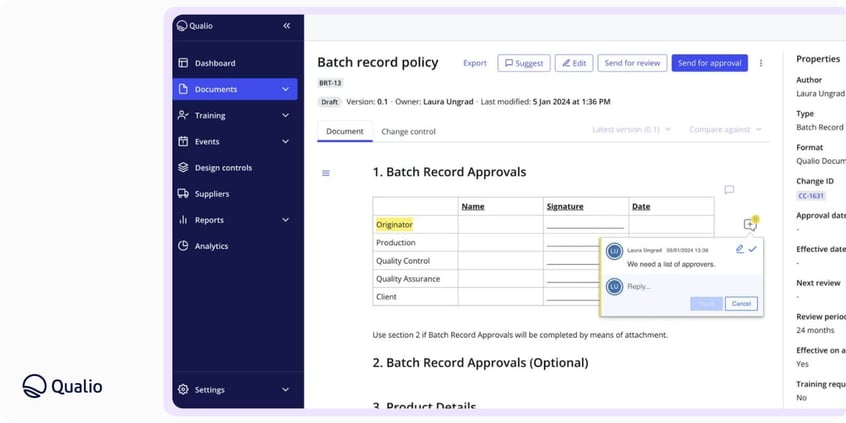
Task: Click the Export link
Action: [x=475, y=63]
